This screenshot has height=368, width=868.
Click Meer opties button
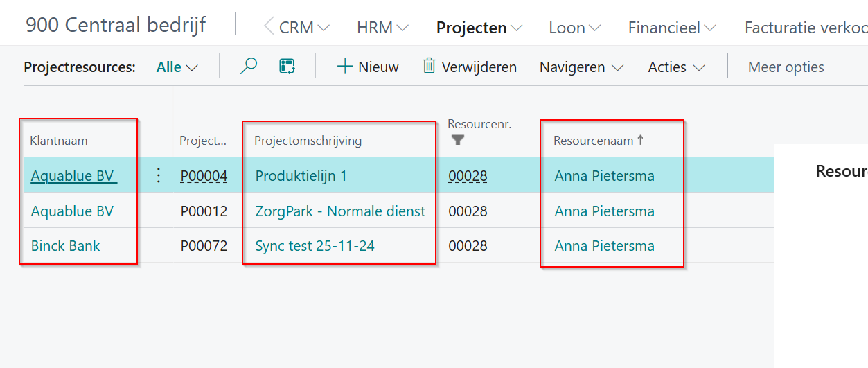click(786, 67)
